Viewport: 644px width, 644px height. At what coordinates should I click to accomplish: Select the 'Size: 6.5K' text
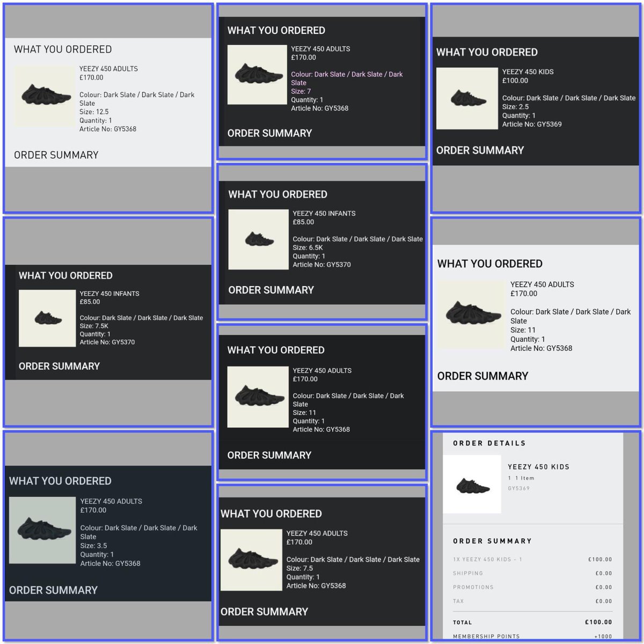308,247
